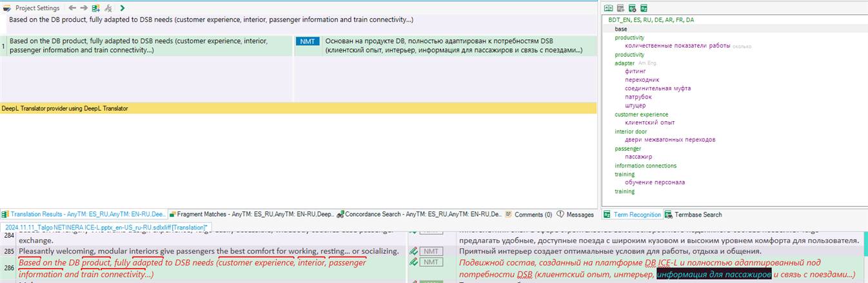Click the NMT badge in translation results

point(308,41)
